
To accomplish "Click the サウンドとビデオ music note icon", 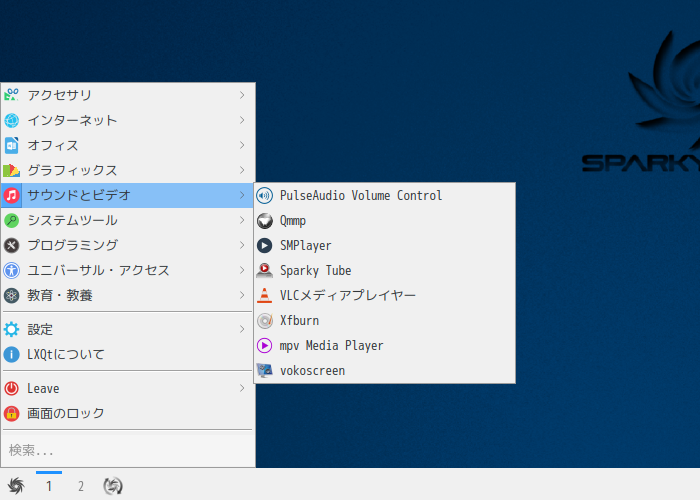I will [12, 195].
